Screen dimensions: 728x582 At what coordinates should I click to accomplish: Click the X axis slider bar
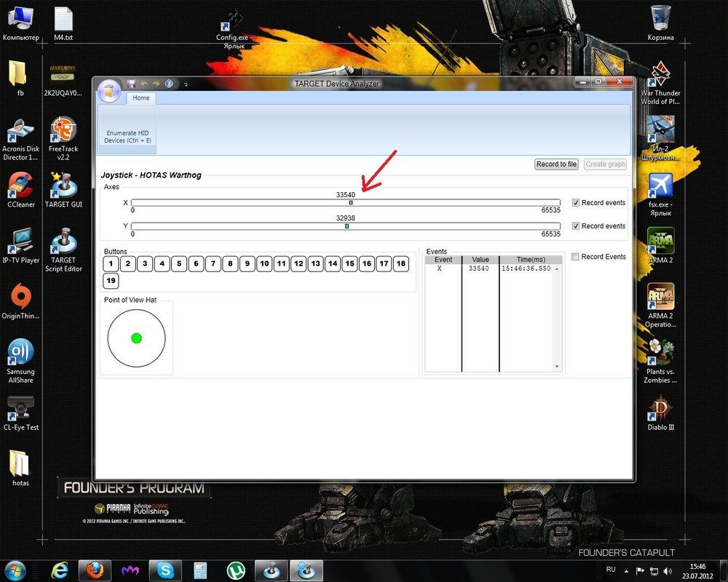point(345,203)
